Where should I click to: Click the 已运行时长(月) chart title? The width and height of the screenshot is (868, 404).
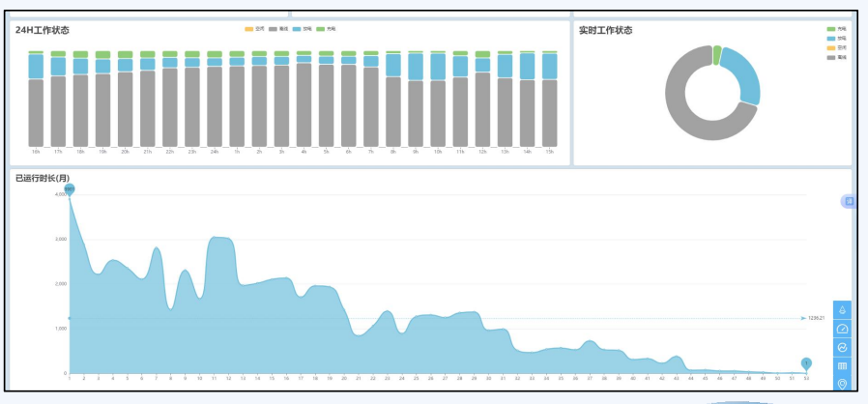click(43, 178)
